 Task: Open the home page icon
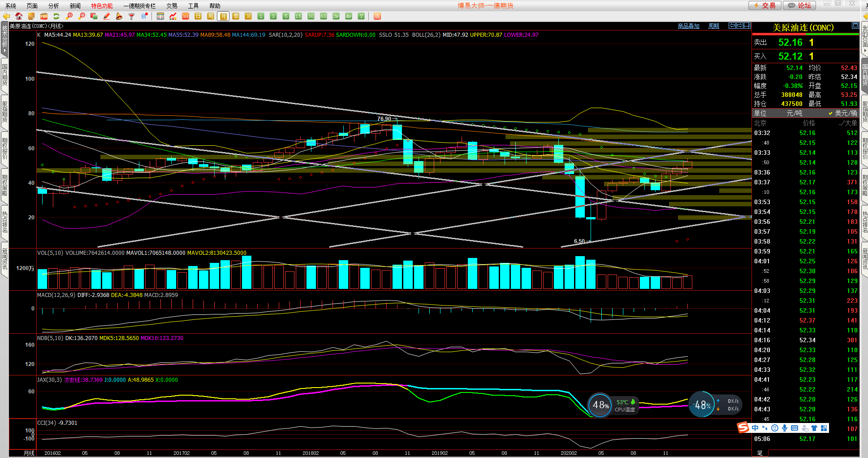point(19,16)
